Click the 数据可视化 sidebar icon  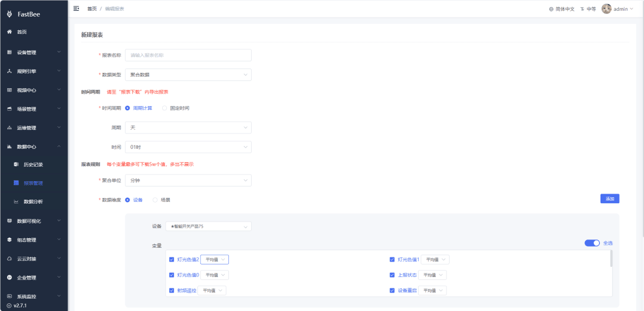(10, 220)
